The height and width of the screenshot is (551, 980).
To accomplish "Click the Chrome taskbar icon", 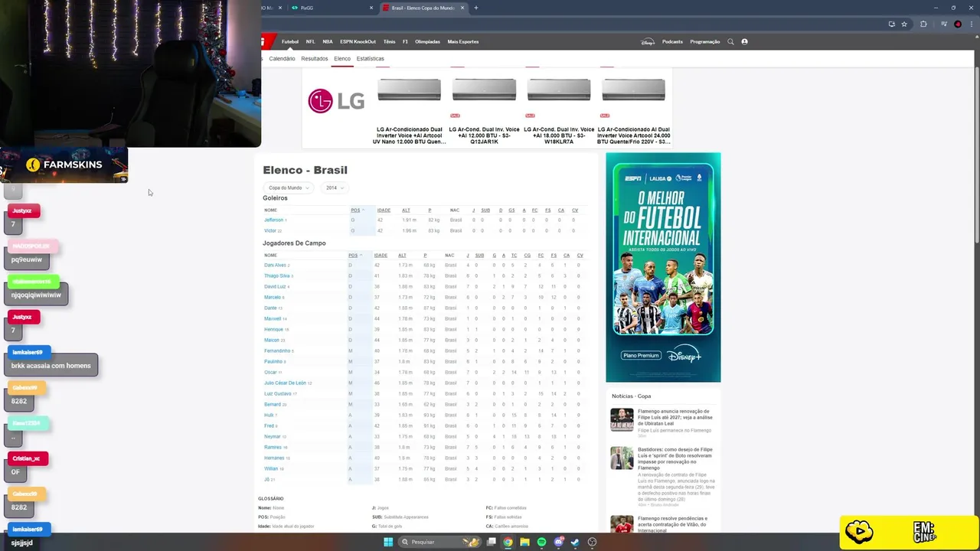I will pyautogui.click(x=508, y=542).
